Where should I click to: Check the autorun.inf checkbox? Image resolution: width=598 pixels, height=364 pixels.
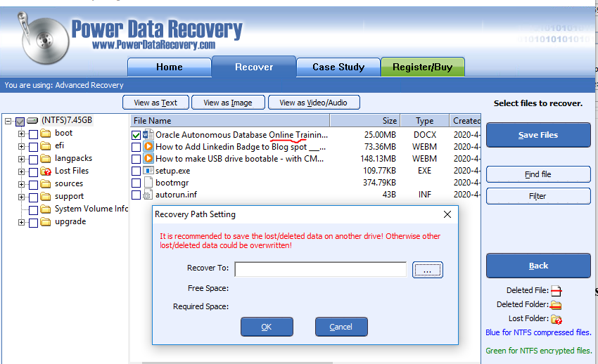[x=136, y=195]
